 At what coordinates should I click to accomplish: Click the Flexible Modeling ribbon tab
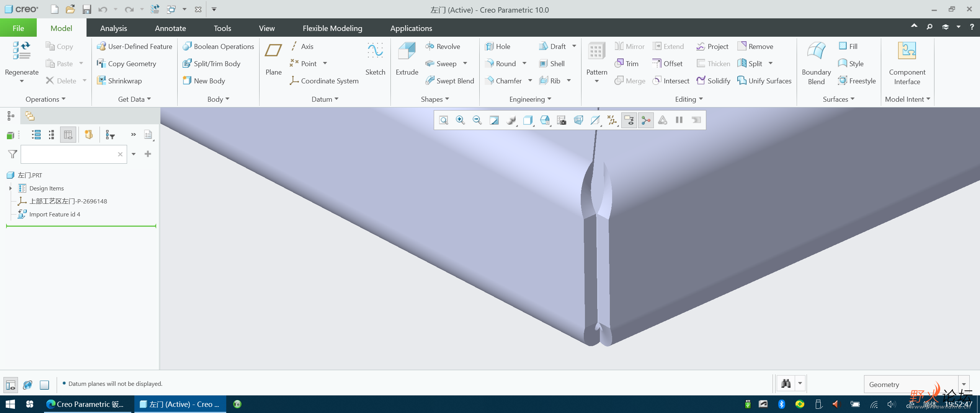click(331, 28)
